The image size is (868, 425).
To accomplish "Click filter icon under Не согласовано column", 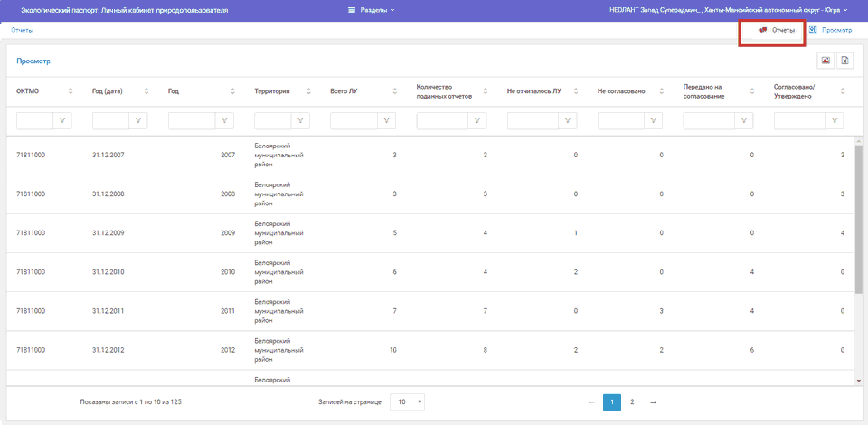I will (654, 120).
